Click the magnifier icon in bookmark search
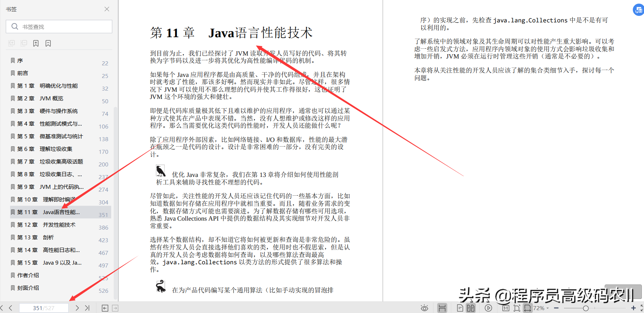The image size is (644, 313). tap(15, 27)
